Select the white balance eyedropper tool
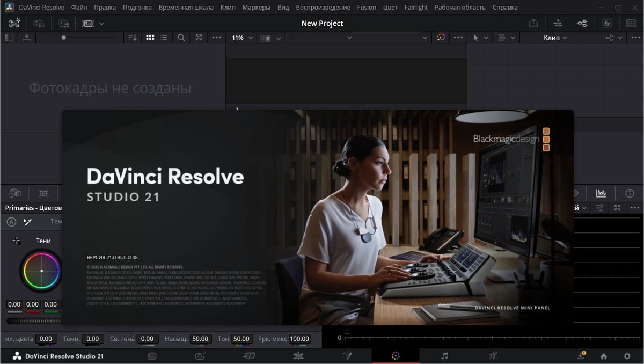This screenshot has height=364, width=644. (x=28, y=222)
